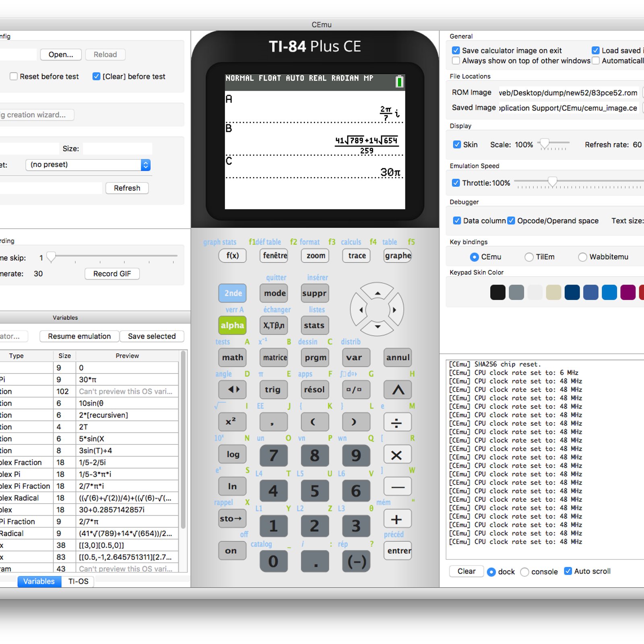Tap the calculator zoom key
The width and height of the screenshot is (644, 644).
pos(316,256)
